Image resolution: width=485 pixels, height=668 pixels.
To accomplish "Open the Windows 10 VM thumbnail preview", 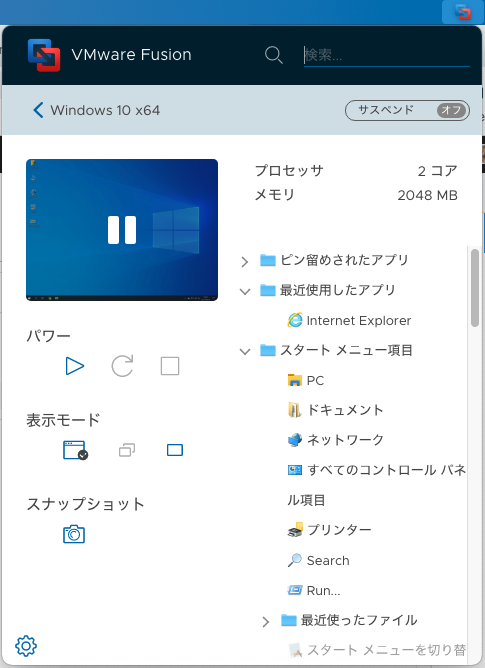I will click(x=122, y=230).
